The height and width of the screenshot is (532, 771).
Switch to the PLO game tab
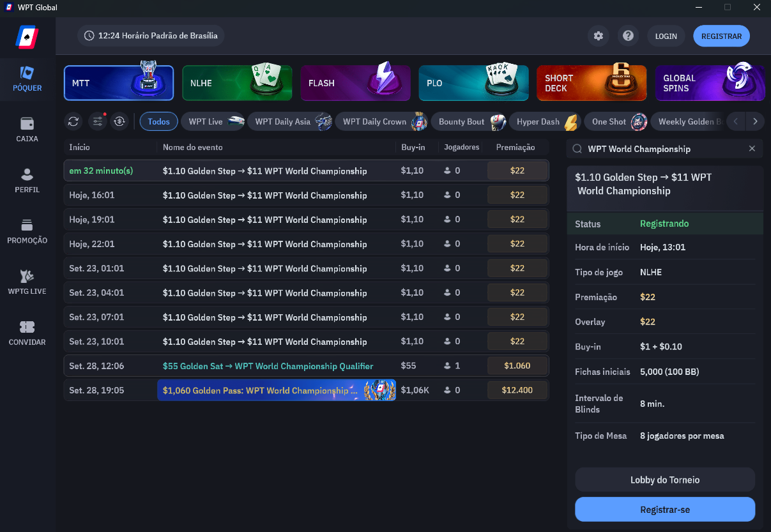(473, 83)
